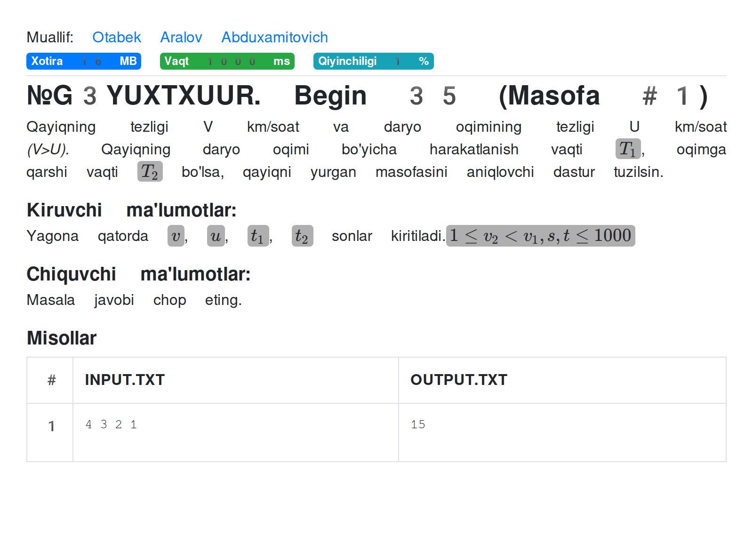Screen dimensions: 753x560
Task: Click the Qiyinchiligi 1% badge
Action: [373, 61]
